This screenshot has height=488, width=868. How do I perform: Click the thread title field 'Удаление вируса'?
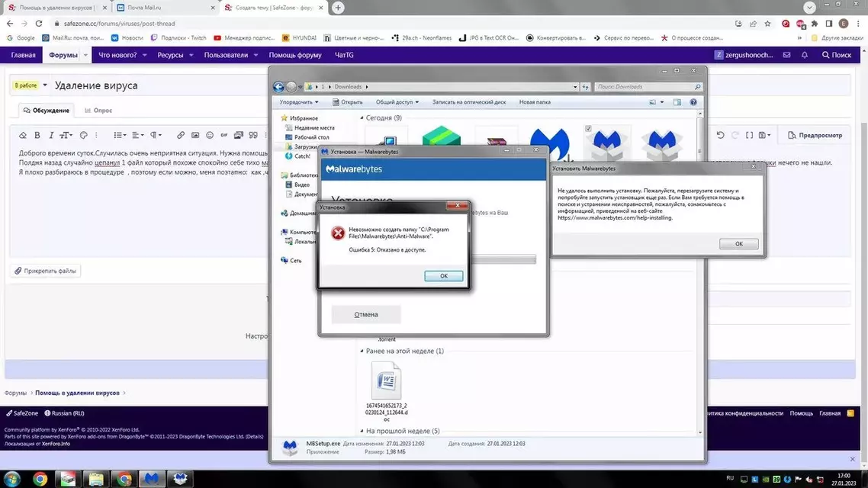[451, 85]
